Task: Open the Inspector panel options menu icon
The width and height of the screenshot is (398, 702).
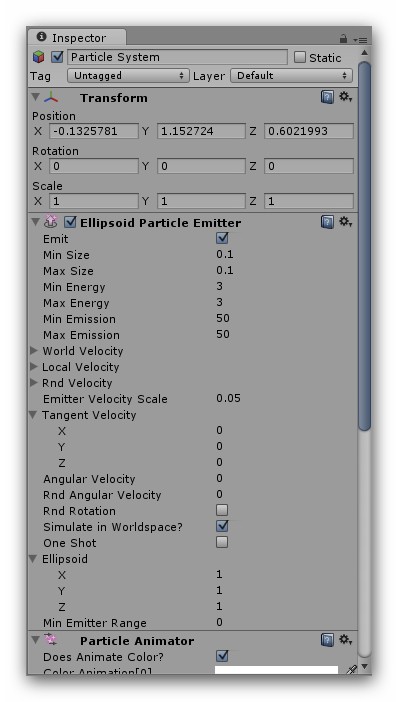Action: (359, 39)
